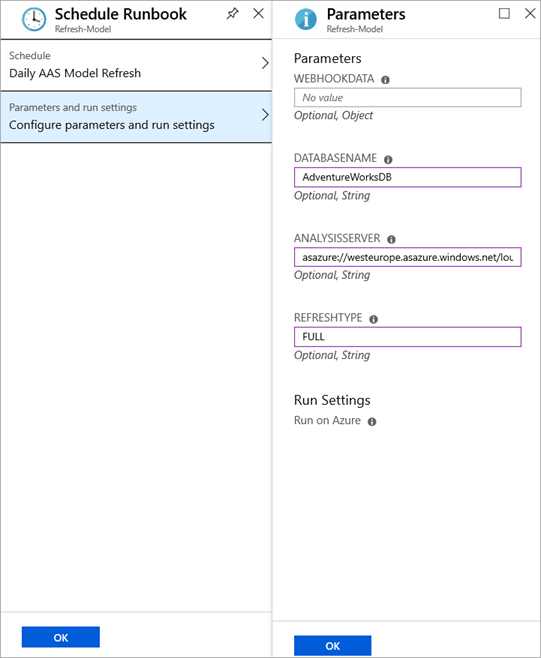Viewport: 541px width, 658px height.
Task: Click the blue Parameters info icon
Action: click(306, 19)
